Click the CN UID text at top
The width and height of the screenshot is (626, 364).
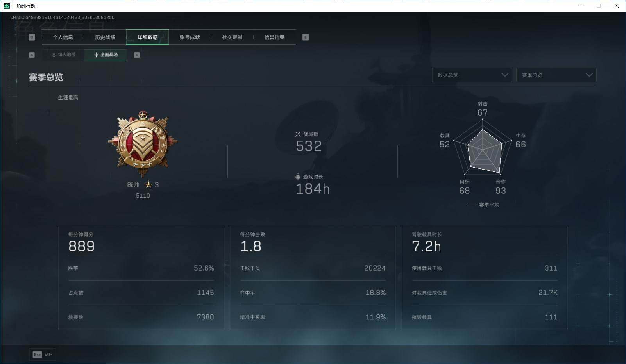pyautogui.click(x=63, y=18)
